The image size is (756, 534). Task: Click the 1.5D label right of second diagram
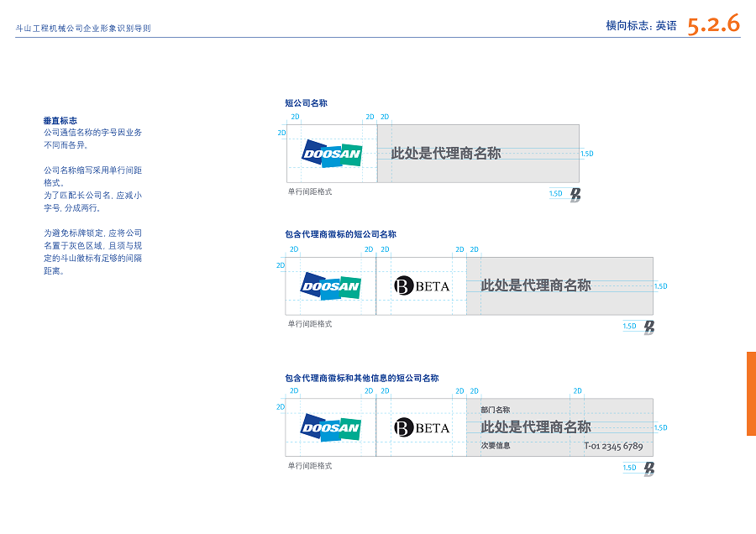661,286
